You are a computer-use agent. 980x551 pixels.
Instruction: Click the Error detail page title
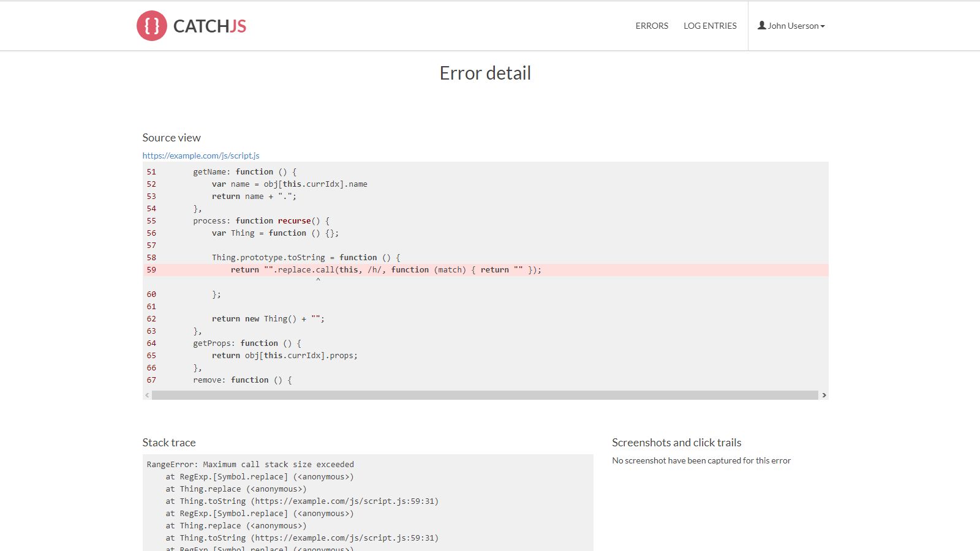pos(484,73)
